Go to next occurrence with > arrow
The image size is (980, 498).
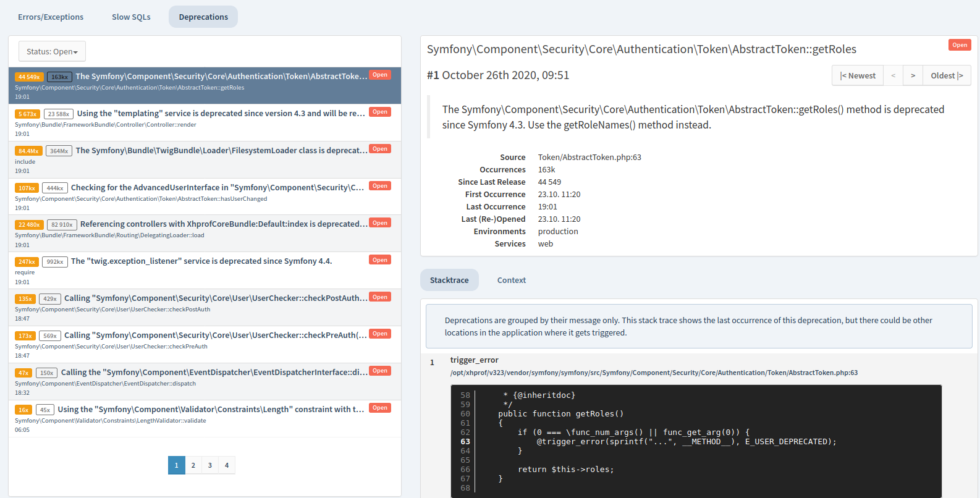(x=913, y=75)
